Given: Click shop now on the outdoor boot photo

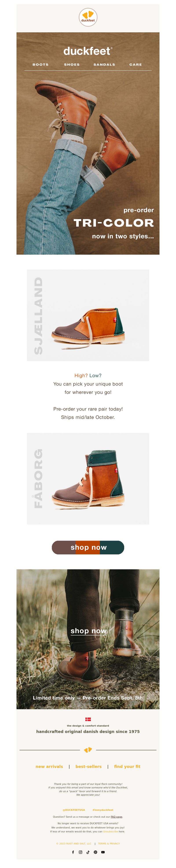Looking at the screenshot, I should [x=89, y=631].
